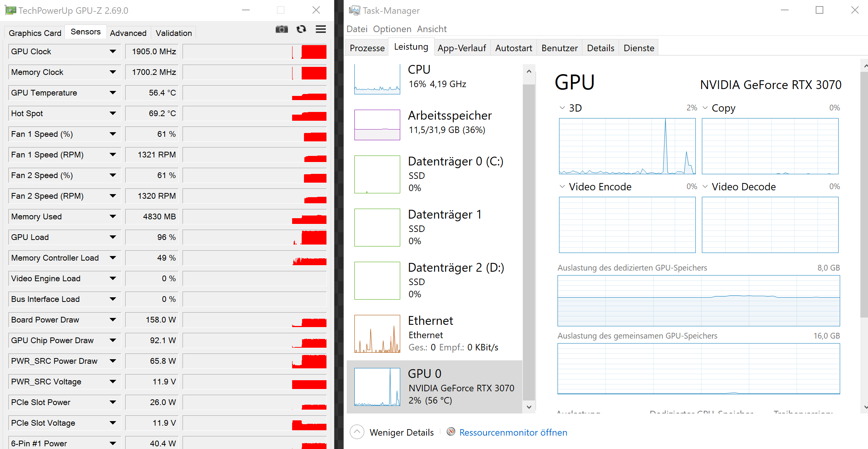Open the Datei menu in Task-Manager

[x=357, y=29]
